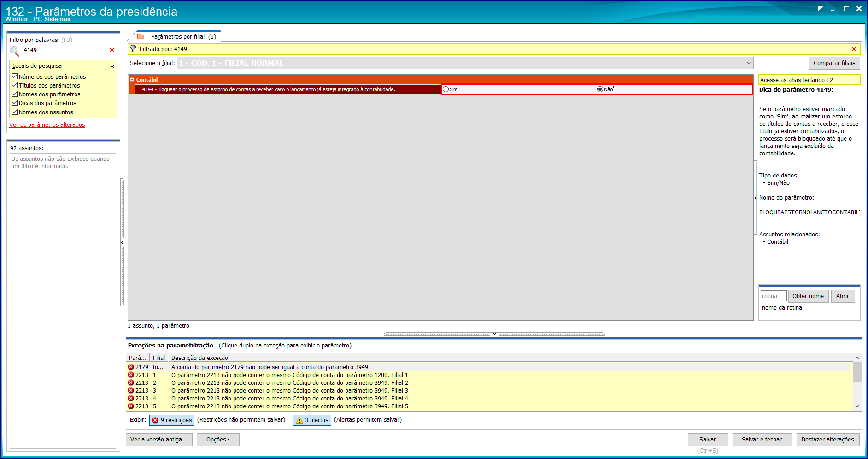Image resolution: width=868 pixels, height=459 pixels.
Task: Click the exceptions list scroll down arrow
Action: (857, 406)
